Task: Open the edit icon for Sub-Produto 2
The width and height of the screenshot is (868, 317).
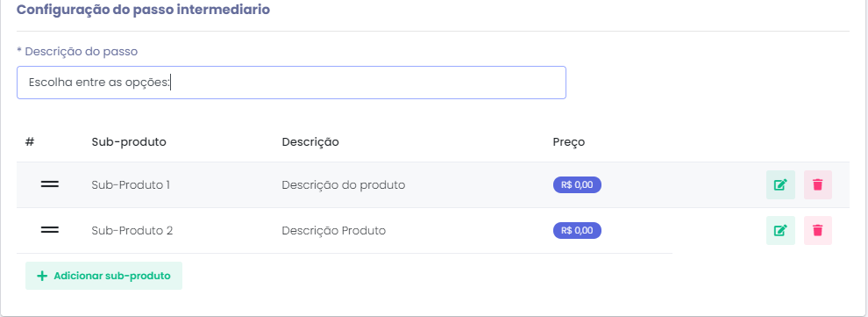Action: 780,231
